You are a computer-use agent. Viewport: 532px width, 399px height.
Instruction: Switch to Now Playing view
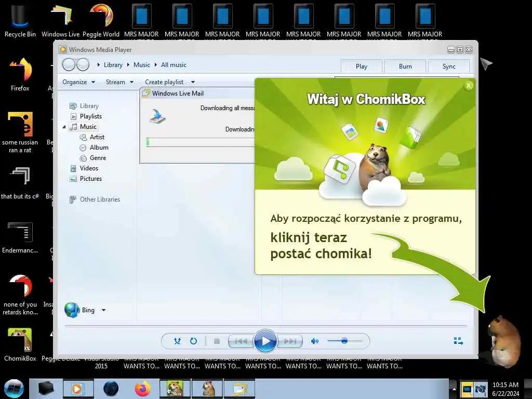click(x=458, y=341)
